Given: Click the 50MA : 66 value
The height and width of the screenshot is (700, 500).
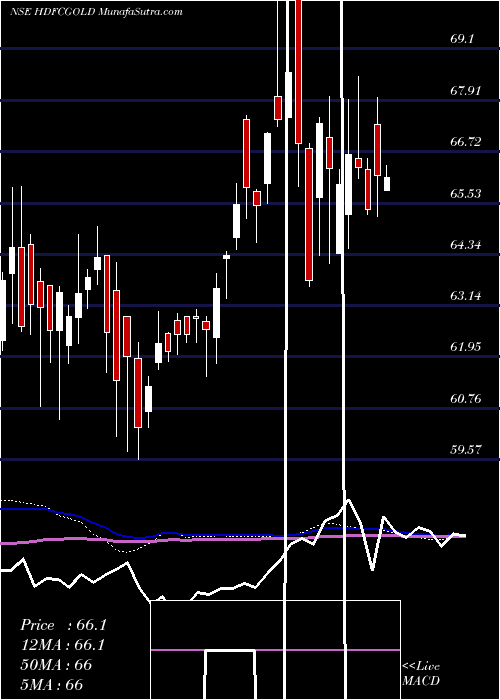Looking at the screenshot, I should pyautogui.click(x=56, y=665).
